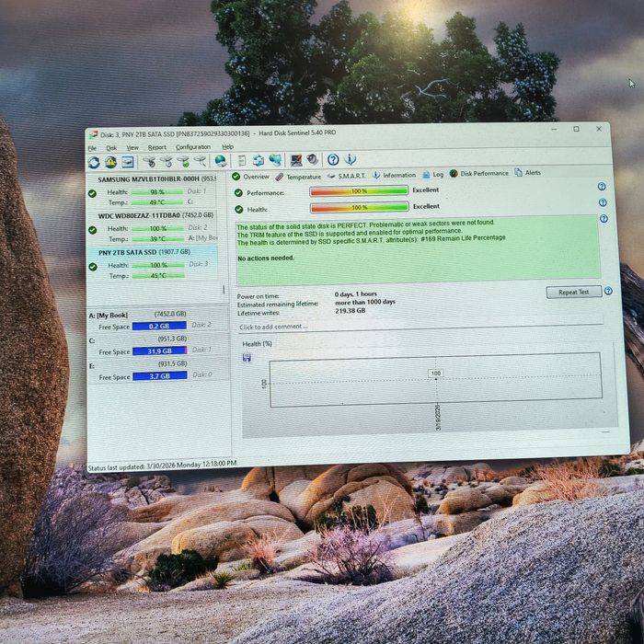Click the 'Status last updated' status bar text
644x644 pixels.
click(162, 466)
